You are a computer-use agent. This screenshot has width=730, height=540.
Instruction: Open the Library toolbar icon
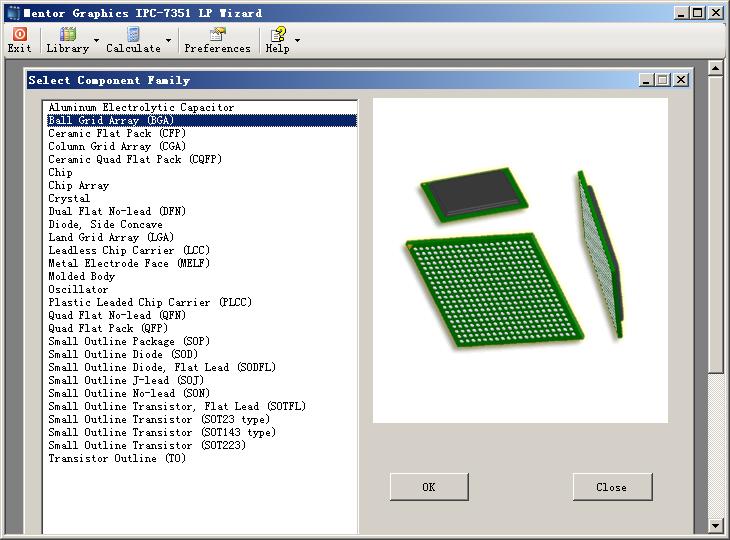[x=68, y=40]
